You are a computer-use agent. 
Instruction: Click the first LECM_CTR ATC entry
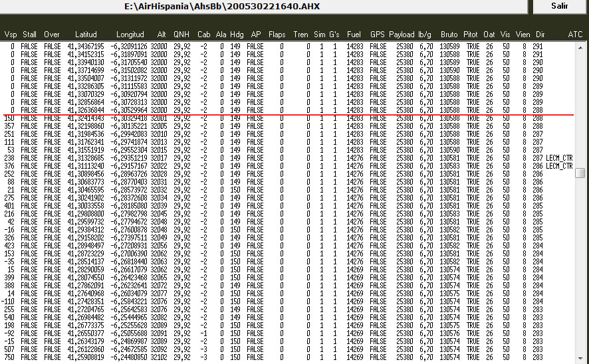click(559, 157)
